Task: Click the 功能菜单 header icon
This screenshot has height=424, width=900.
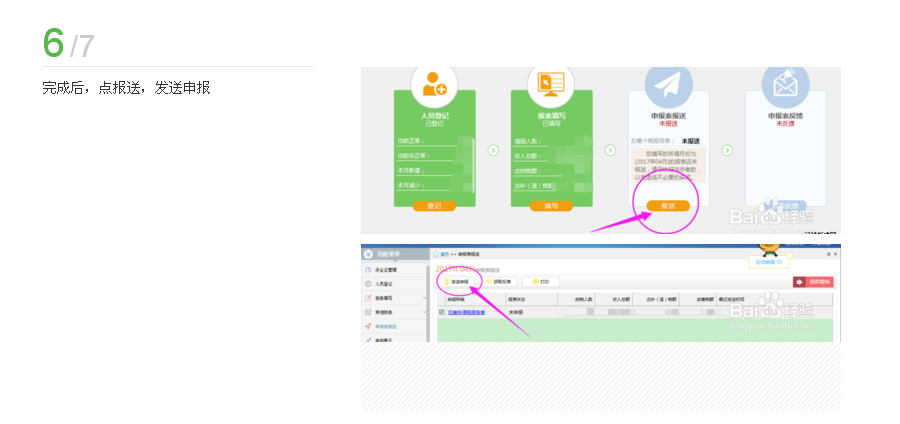Action: tap(369, 254)
